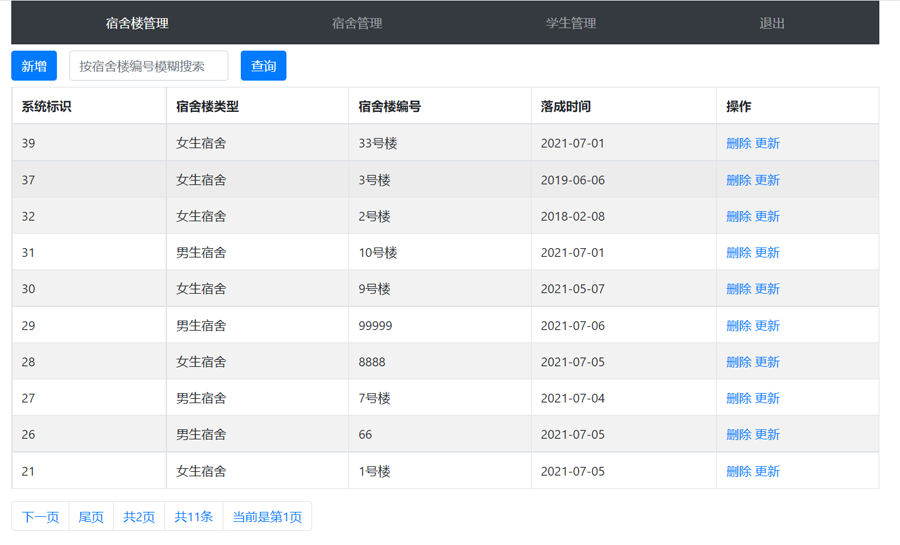Click the 共2页 pagination item
Image resolution: width=900 pixels, height=545 pixels.
(x=139, y=517)
